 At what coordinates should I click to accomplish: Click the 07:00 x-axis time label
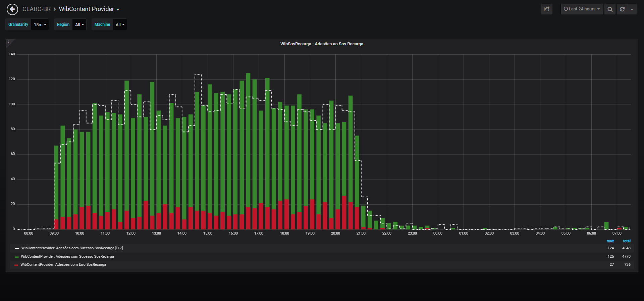pyautogui.click(x=617, y=233)
